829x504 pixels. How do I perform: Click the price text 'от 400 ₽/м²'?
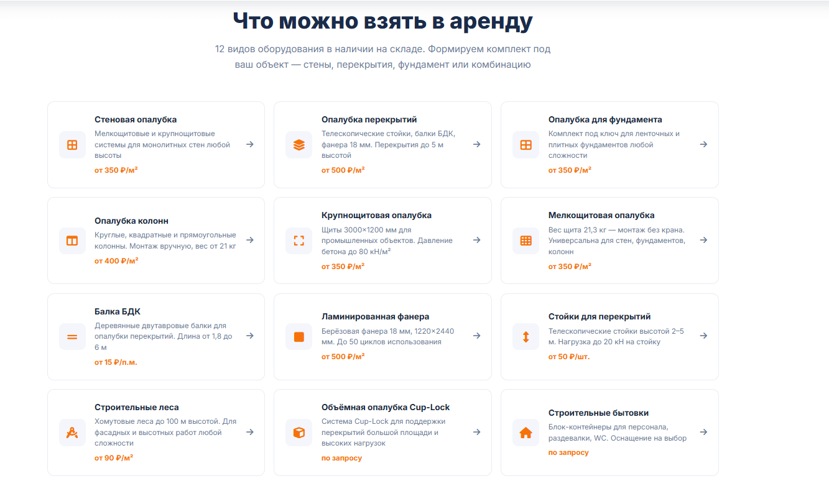pyautogui.click(x=116, y=260)
